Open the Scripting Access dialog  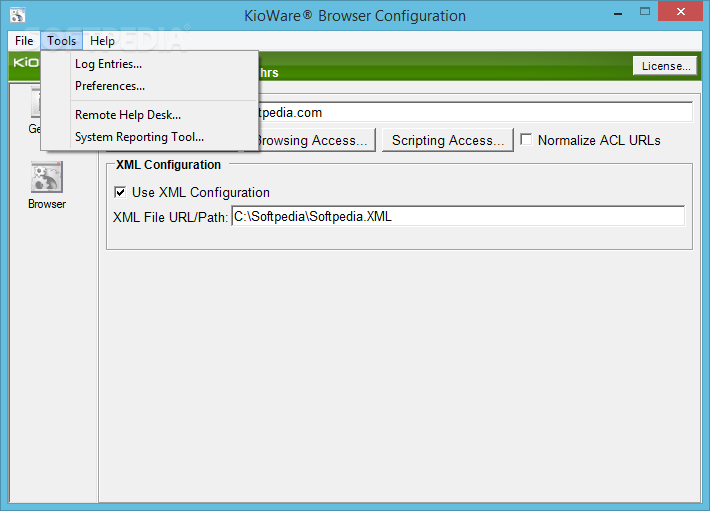tap(447, 140)
